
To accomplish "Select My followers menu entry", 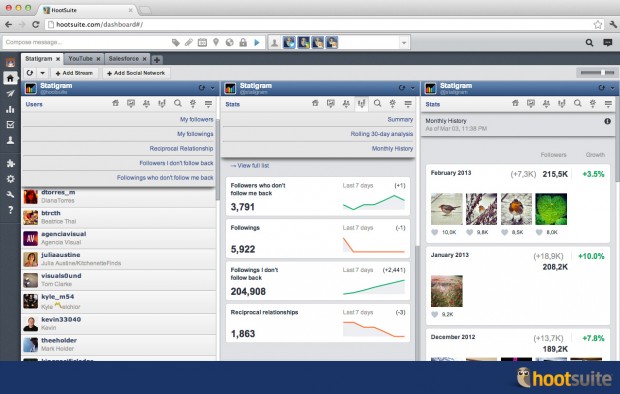I will [x=197, y=119].
